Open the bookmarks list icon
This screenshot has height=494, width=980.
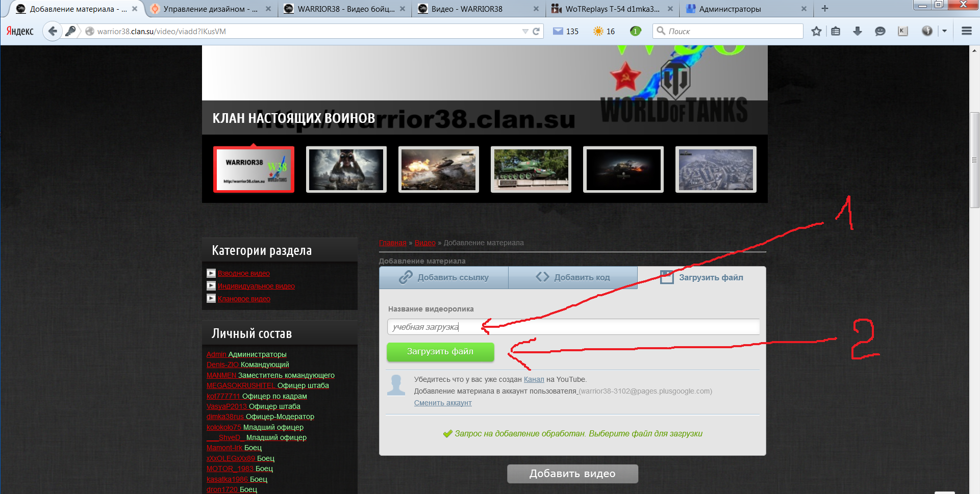(x=836, y=31)
